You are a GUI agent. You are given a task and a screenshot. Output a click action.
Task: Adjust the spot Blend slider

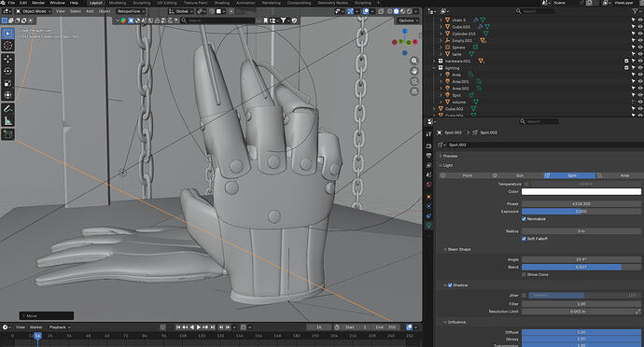pyautogui.click(x=581, y=267)
